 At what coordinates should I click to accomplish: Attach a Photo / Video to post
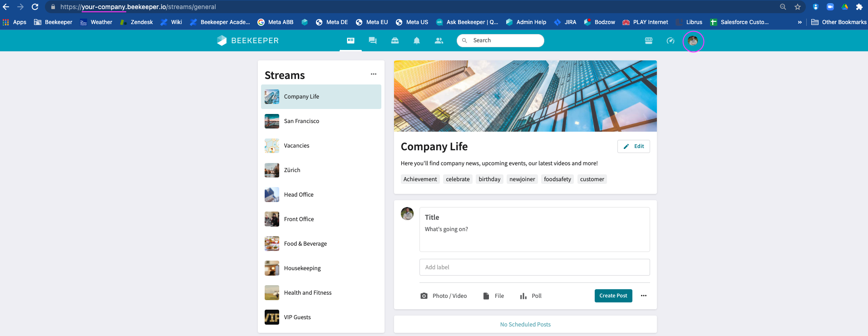(x=444, y=296)
